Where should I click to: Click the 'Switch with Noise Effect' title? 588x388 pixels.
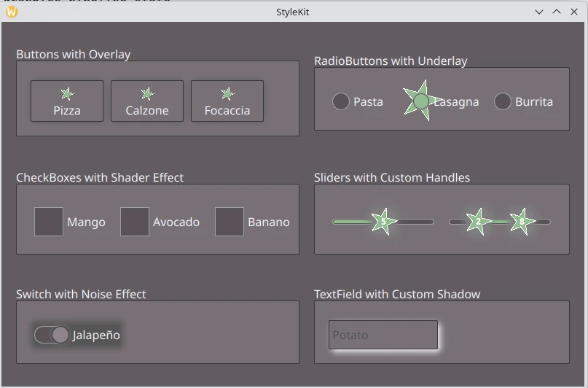coord(81,294)
